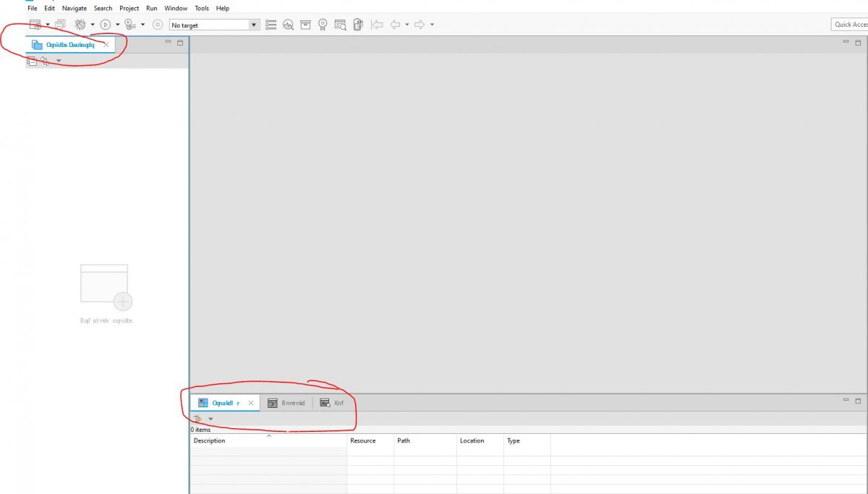Switch to the log tab labeled Knf

332,403
